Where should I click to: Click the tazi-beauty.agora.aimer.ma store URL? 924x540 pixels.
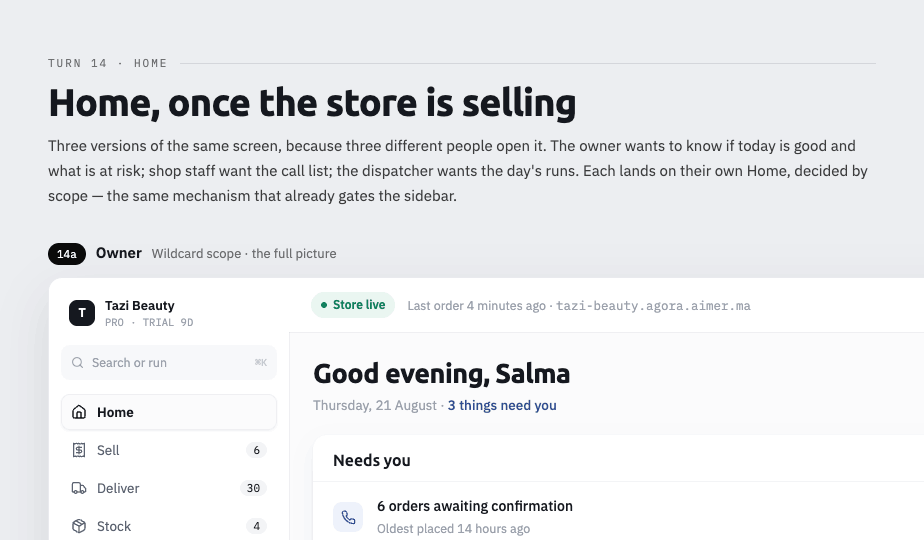click(653, 306)
